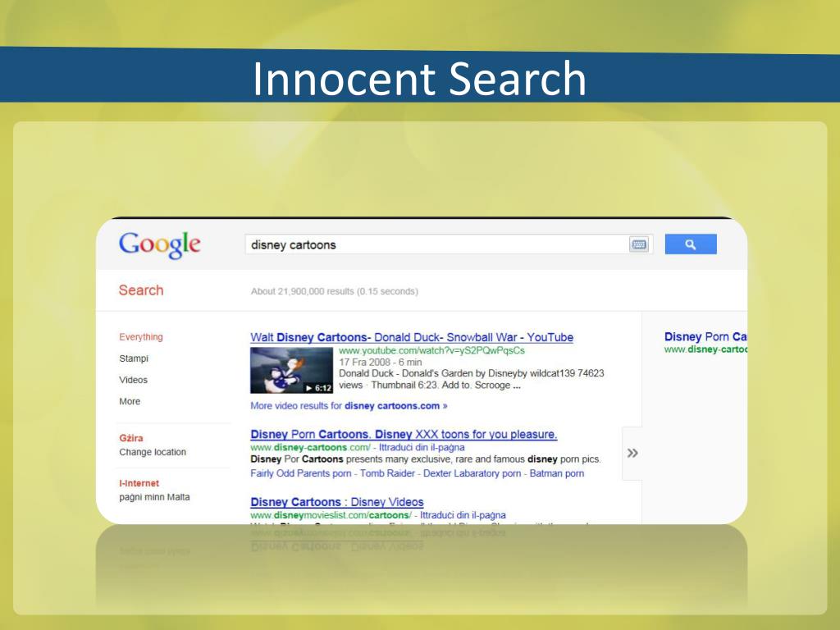Image resolution: width=840 pixels, height=630 pixels.
Task: Click the Donald Duck video thumbnail
Action: [291, 370]
